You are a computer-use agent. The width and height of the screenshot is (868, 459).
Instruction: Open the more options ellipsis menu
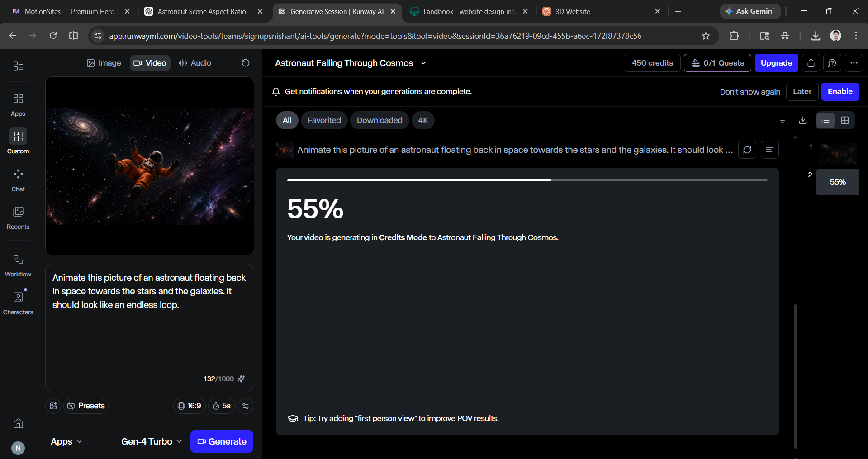click(x=854, y=63)
